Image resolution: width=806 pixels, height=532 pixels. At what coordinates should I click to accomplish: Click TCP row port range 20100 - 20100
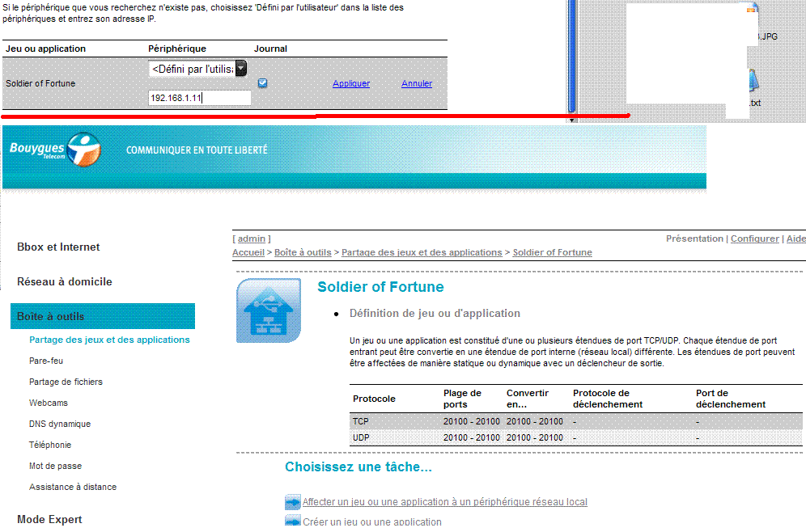[x=471, y=421]
